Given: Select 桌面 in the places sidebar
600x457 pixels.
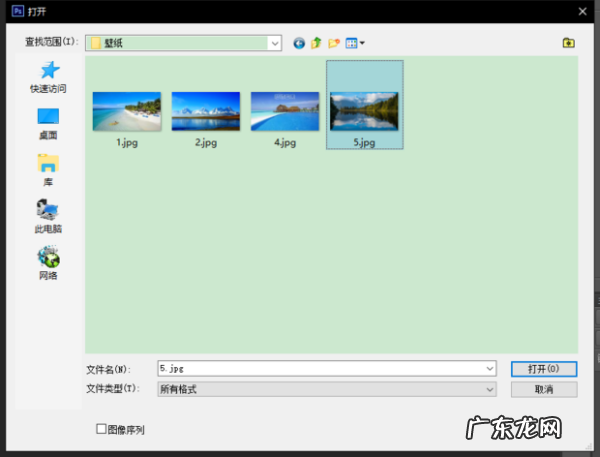Looking at the screenshot, I should (x=48, y=124).
